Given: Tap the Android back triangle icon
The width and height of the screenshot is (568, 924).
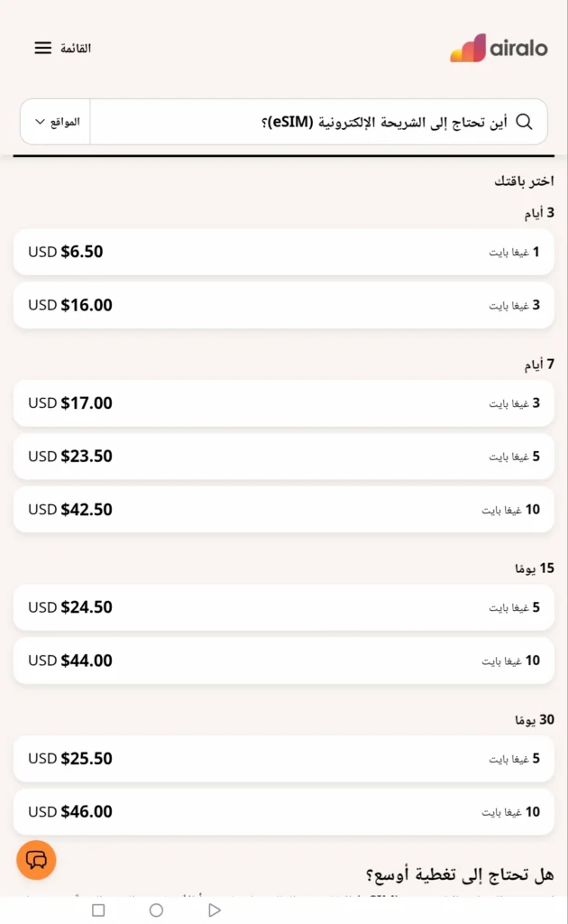Looking at the screenshot, I should click(214, 910).
